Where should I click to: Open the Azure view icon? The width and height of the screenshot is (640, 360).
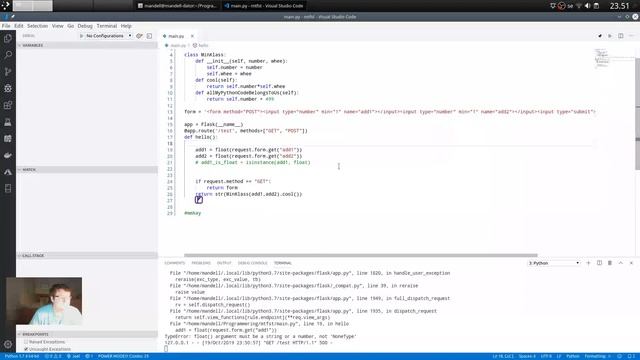point(8,172)
